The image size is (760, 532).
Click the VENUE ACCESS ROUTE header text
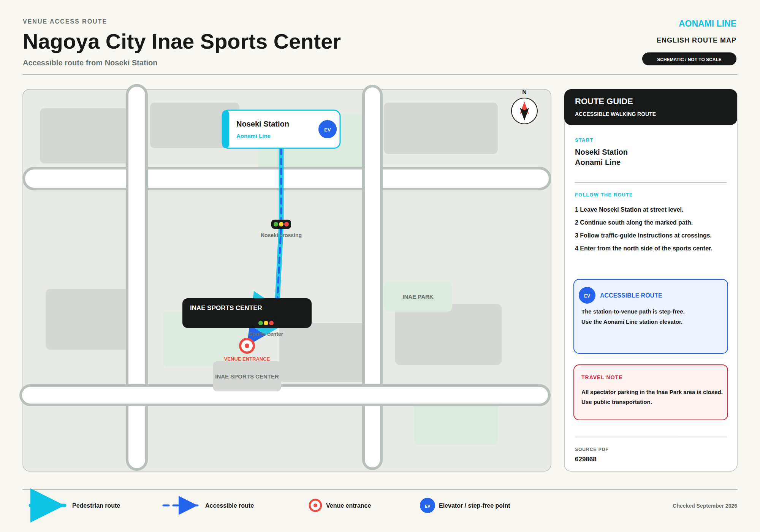(x=65, y=21)
